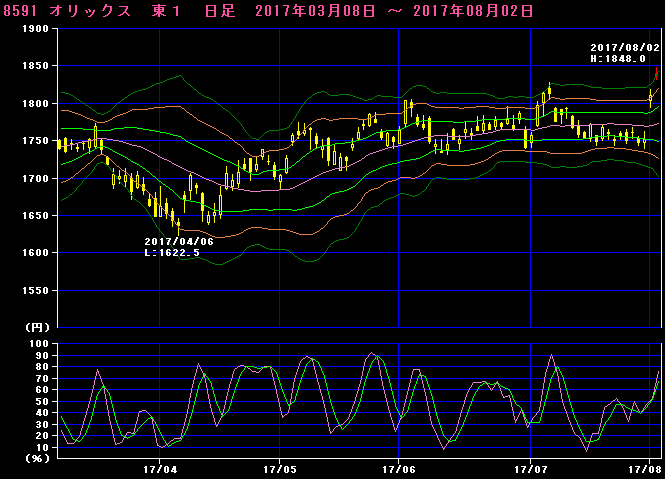Click the '東1' market label in title
The width and height of the screenshot is (665, 479).
[167, 11]
